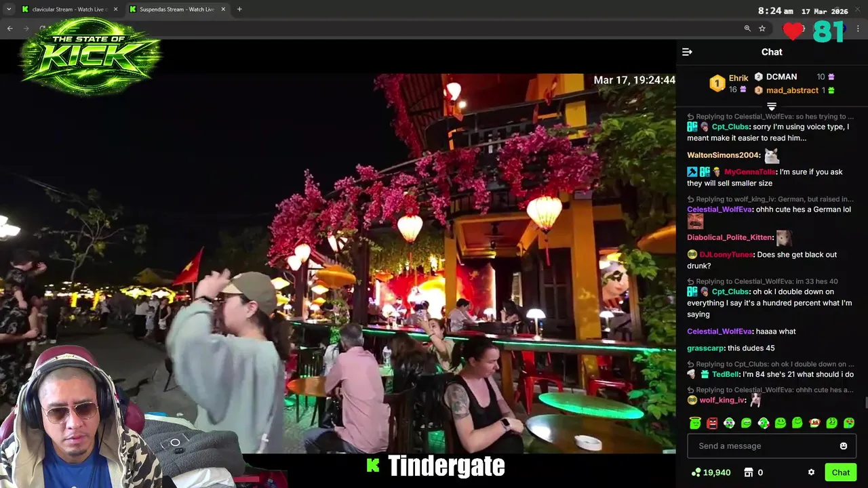Click the gold rank 1 badge

717,83
